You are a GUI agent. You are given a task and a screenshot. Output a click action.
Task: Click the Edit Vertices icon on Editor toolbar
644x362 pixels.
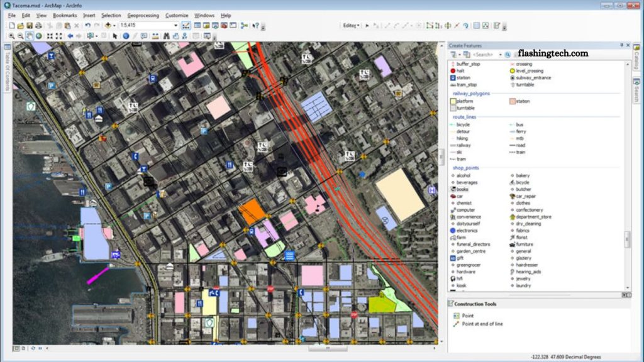[x=429, y=25]
